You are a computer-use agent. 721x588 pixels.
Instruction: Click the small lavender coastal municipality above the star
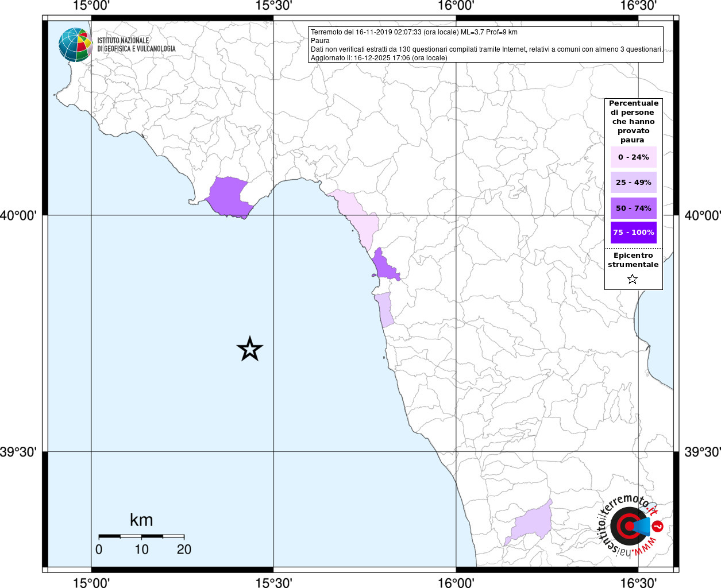click(x=384, y=309)
